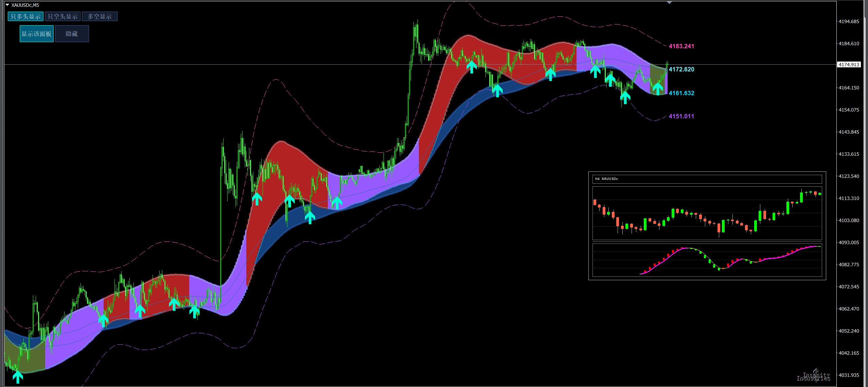Click the dropdown triangle beside XAUUSDc,M5
This screenshot has height=387, width=868.
7,5
